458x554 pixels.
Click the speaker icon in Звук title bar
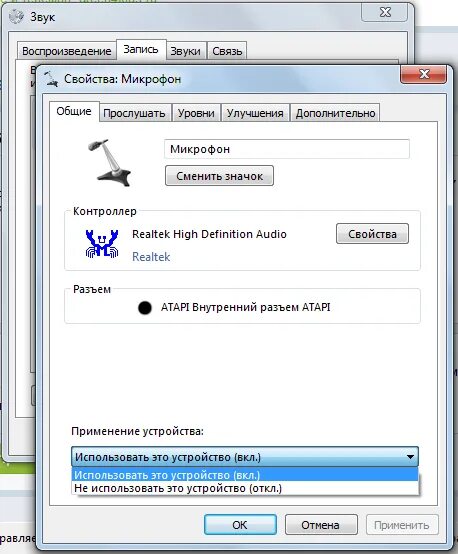(x=16, y=17)
